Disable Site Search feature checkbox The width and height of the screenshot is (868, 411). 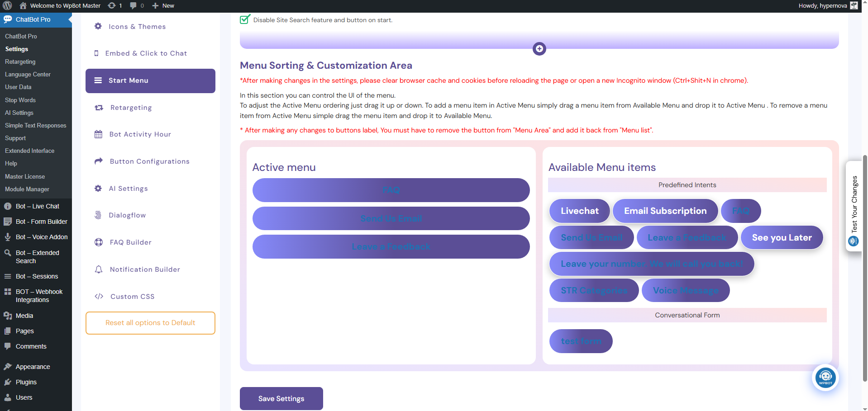[x=244, y=19]
